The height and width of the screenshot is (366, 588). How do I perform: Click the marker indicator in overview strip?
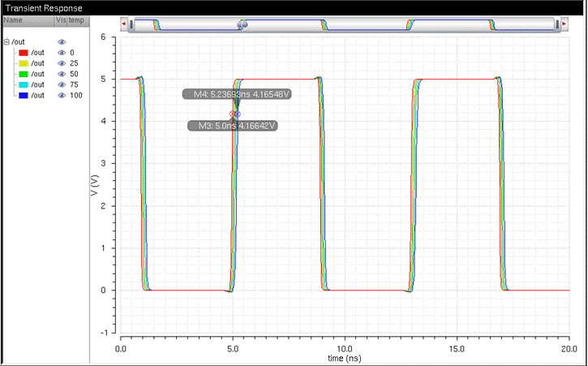pyautogui.click(x=242, y=24)
